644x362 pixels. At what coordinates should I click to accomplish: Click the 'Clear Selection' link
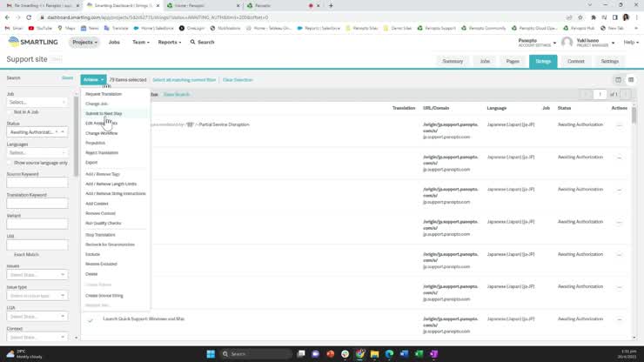click(x=238, y=79)
